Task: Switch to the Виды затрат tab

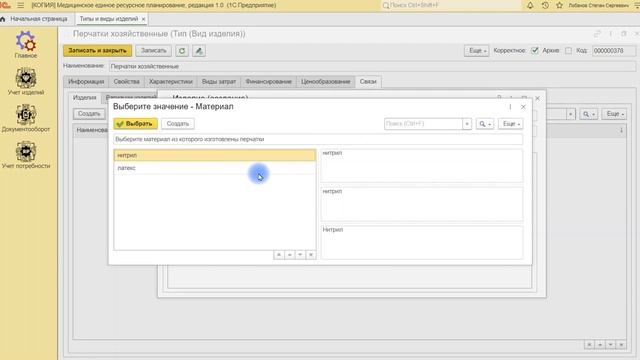Action: [x=219, y=82]
